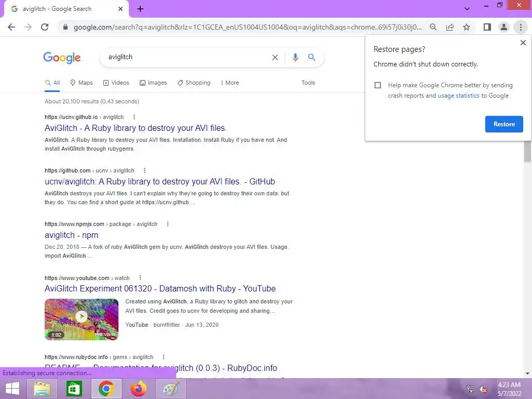Click the https://ucnv.github.io breadcrumb text
The image size is (532, 399).
pos(71,117)
